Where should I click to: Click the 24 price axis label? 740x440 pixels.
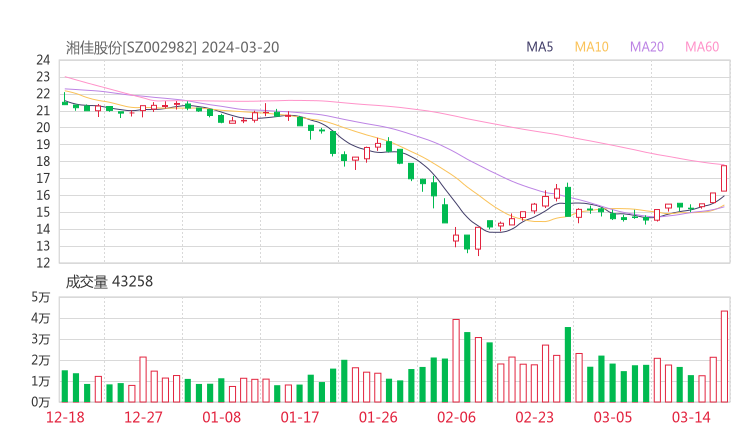(x=43, y=60)
